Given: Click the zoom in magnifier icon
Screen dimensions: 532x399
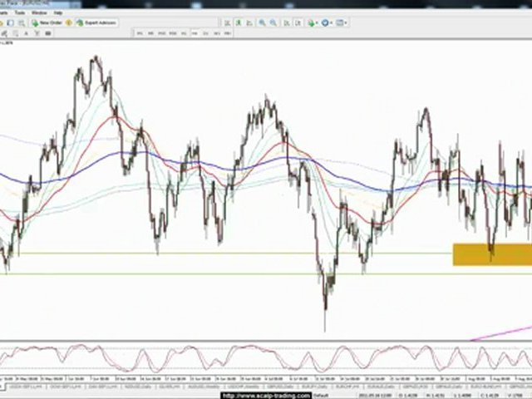Looking at the screenshot, I should [x=261, y=22].
